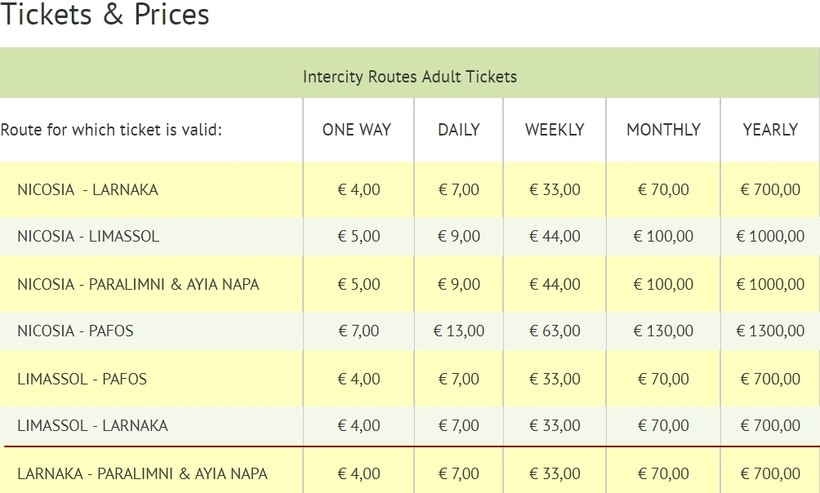Select the WEEKLY column header
Screen dimensions: 820x493
(x=554, y=130)
